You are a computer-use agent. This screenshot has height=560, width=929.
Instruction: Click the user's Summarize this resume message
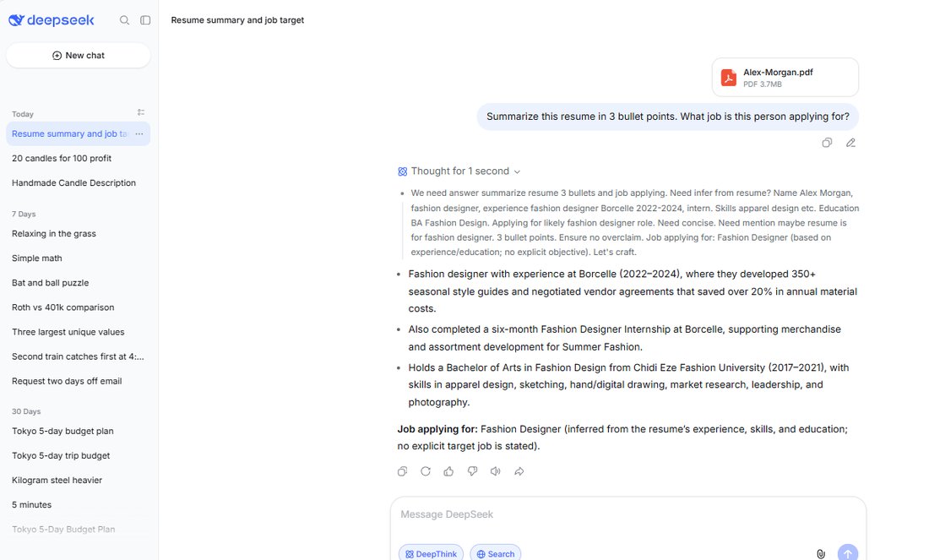click(x=668, y=117)
